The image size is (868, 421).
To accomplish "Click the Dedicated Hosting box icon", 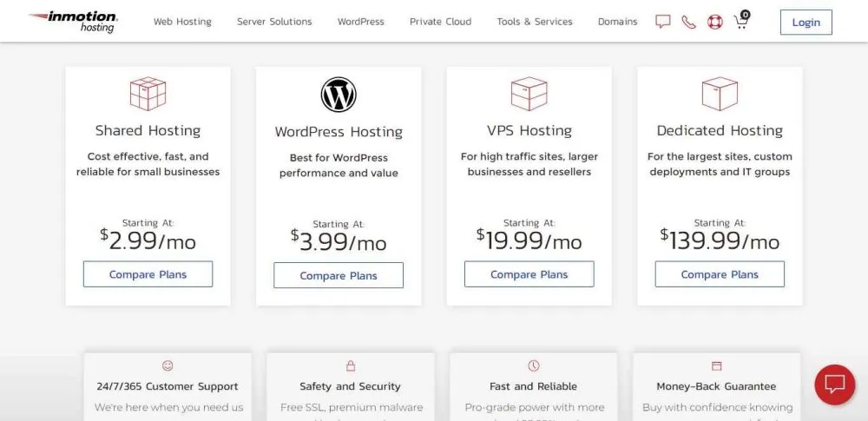I will point(720,94).
